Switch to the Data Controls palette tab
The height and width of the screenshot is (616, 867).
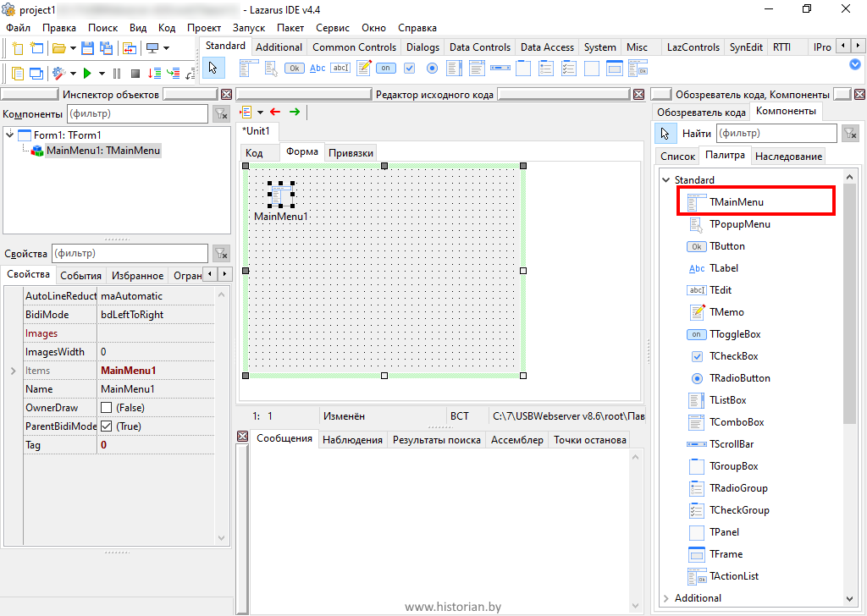coord(479,47)
